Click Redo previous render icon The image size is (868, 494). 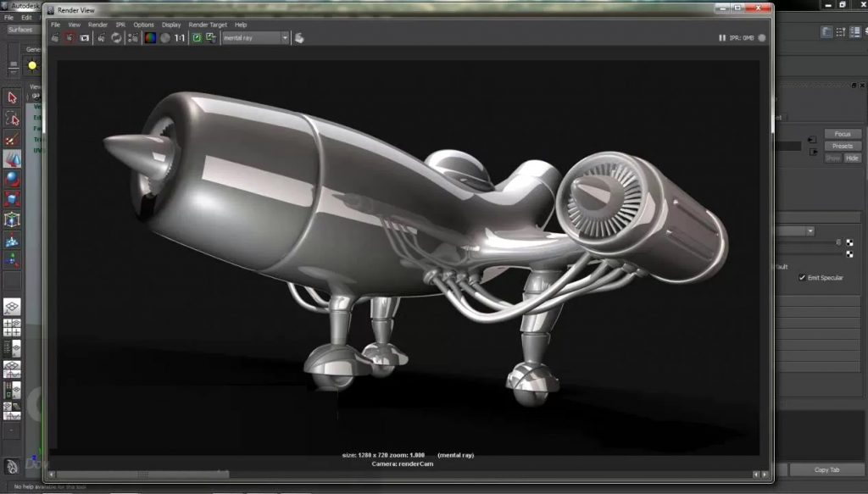pos(55,37)
